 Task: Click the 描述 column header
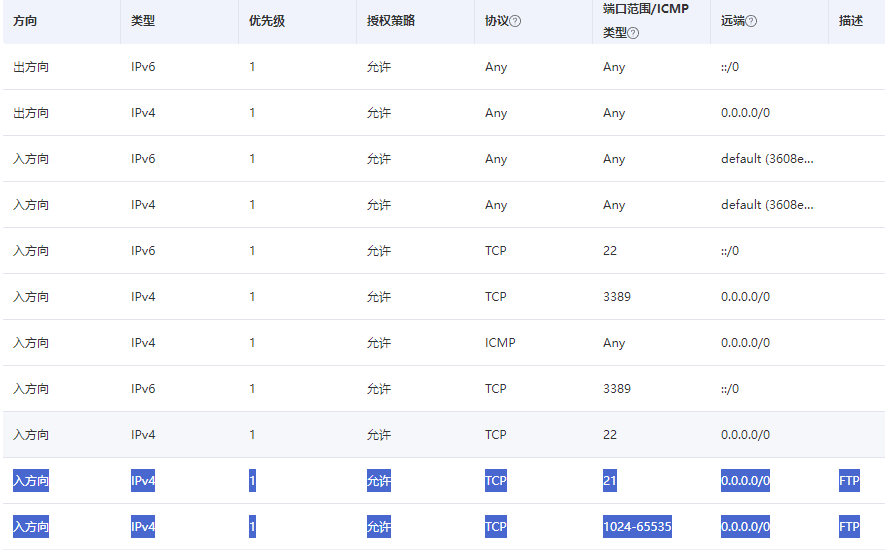point(851,21)
